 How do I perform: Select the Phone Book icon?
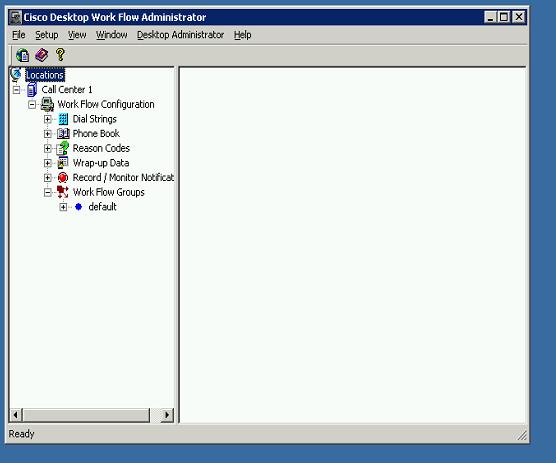coord(63,134)
